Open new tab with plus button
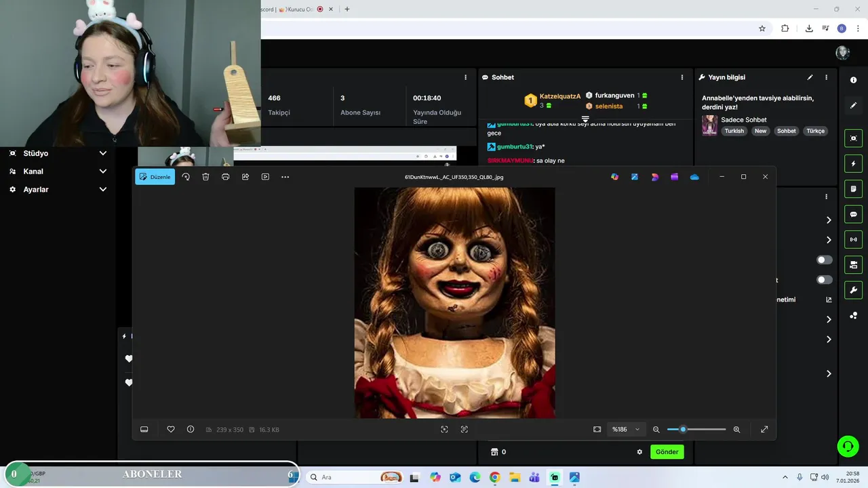 pos(347,9)
